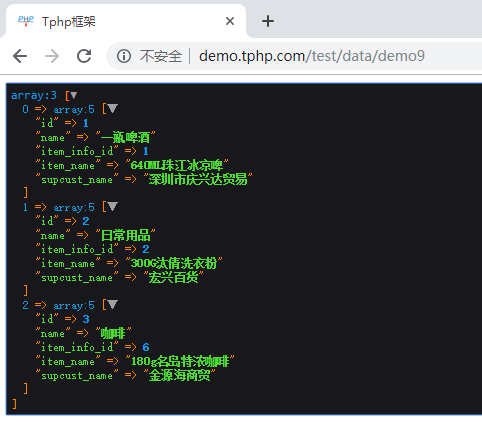Click the PHP favicon on tab

[26, 21]
